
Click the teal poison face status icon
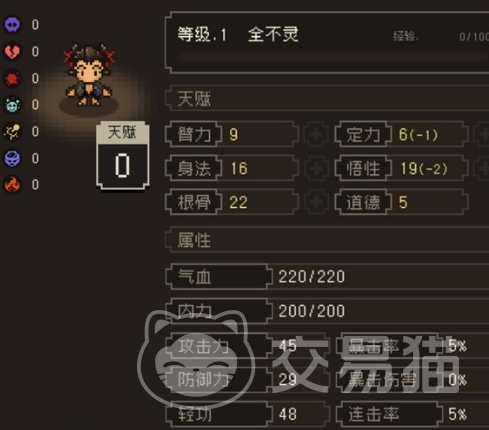(x=12, y=105)
